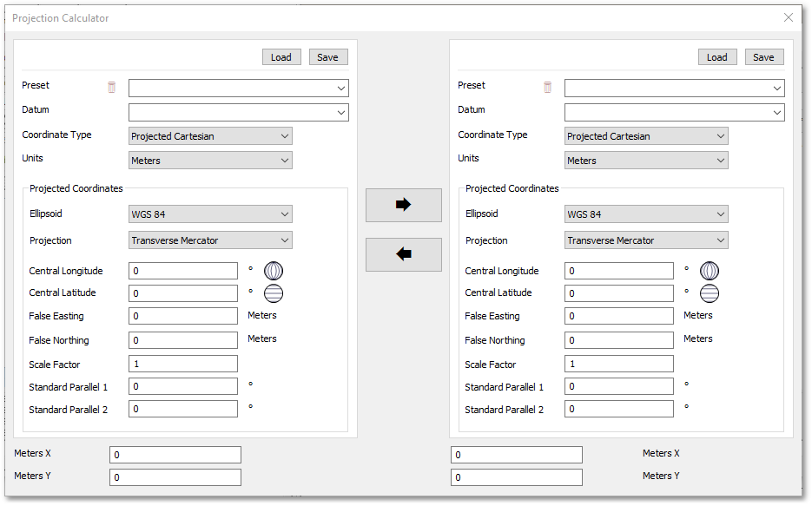Click the right Meters Y input field
Screen dimensions: 812x506
point(517,477)
